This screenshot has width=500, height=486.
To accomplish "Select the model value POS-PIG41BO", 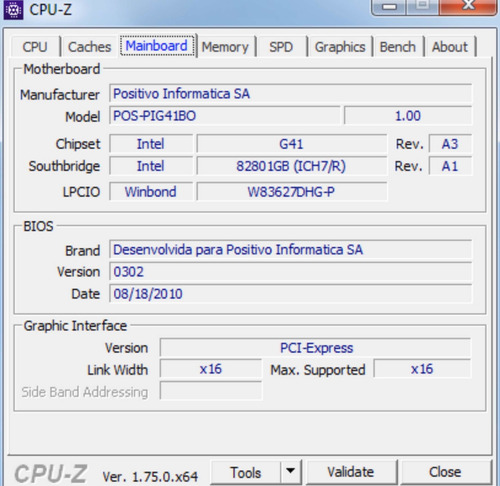I will (x=225, y=116).
